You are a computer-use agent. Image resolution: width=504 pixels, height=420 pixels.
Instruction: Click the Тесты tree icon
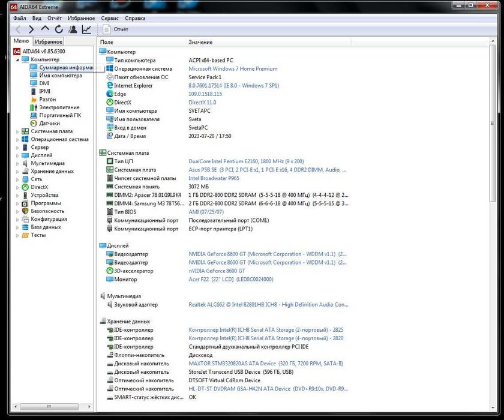(25, 235)
